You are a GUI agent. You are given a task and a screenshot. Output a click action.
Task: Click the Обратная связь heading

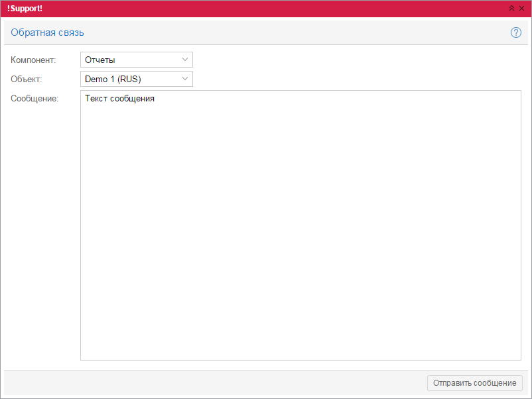47,32
